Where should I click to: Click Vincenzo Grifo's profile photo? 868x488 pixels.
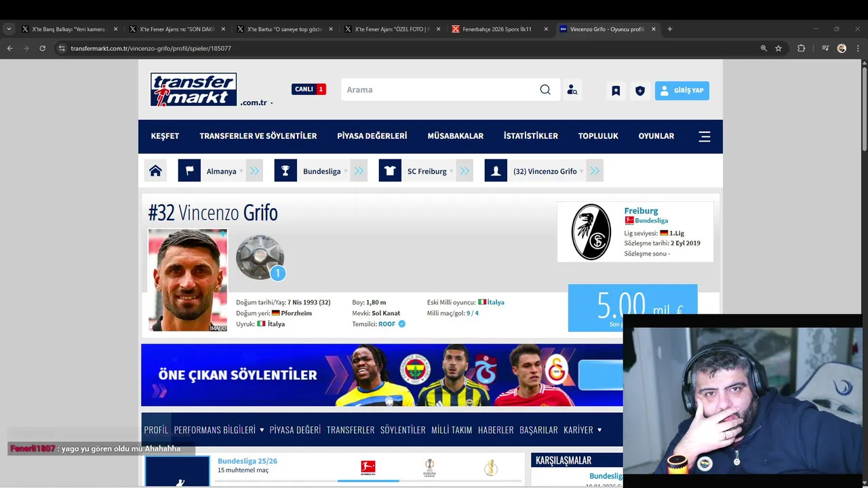188,280
